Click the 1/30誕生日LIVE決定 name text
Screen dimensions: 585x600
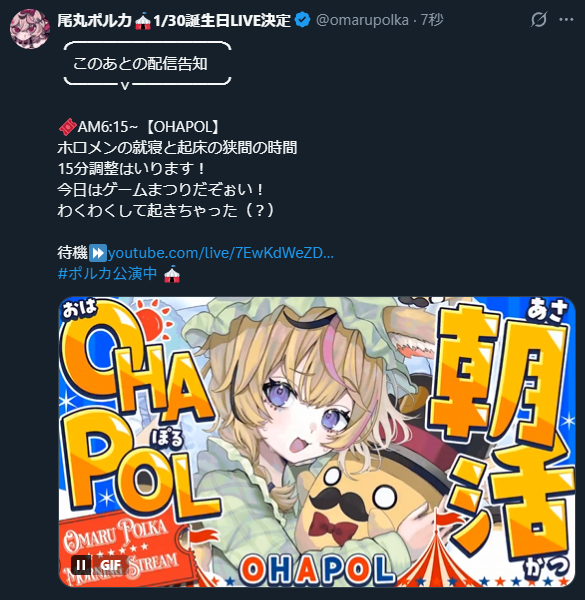coord(222,20)
